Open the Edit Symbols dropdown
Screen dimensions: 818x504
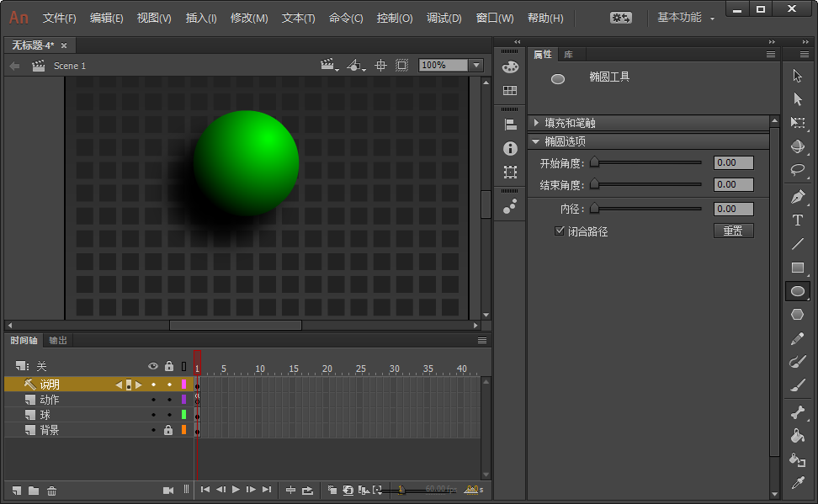356,66
